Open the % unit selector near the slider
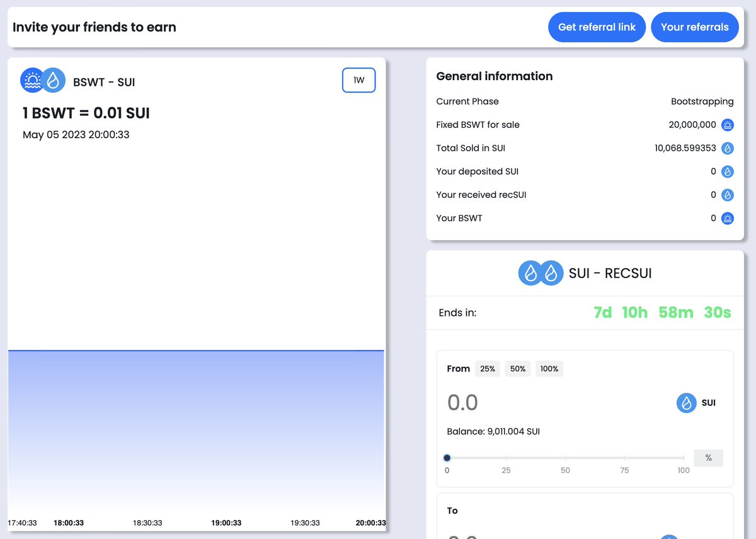 click(x=708, y=458)
